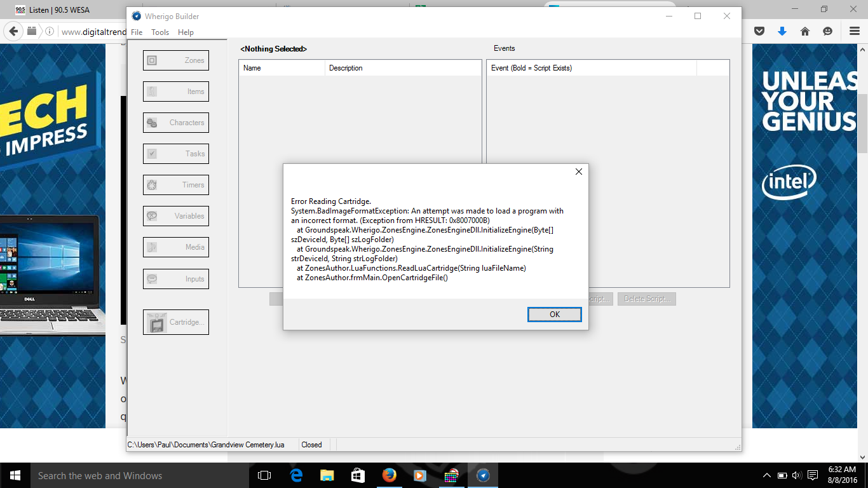868x488 pixels.
Task: Open the Help menu
Action: tap(186, 32)
